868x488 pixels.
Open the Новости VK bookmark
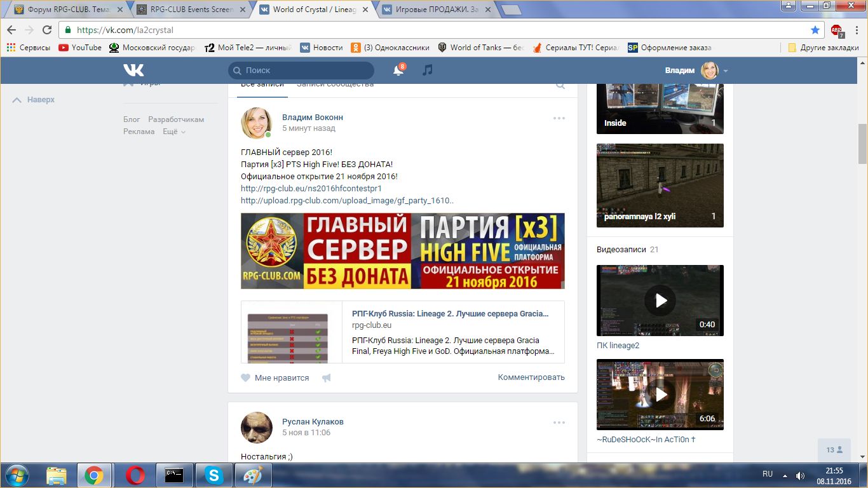click(x=322, y=48)
